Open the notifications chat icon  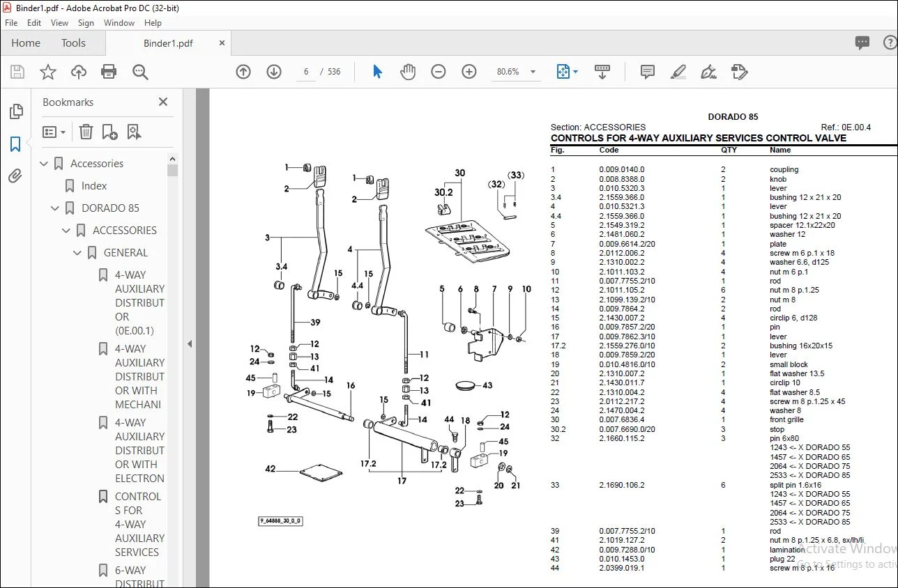tap(862, 43)
